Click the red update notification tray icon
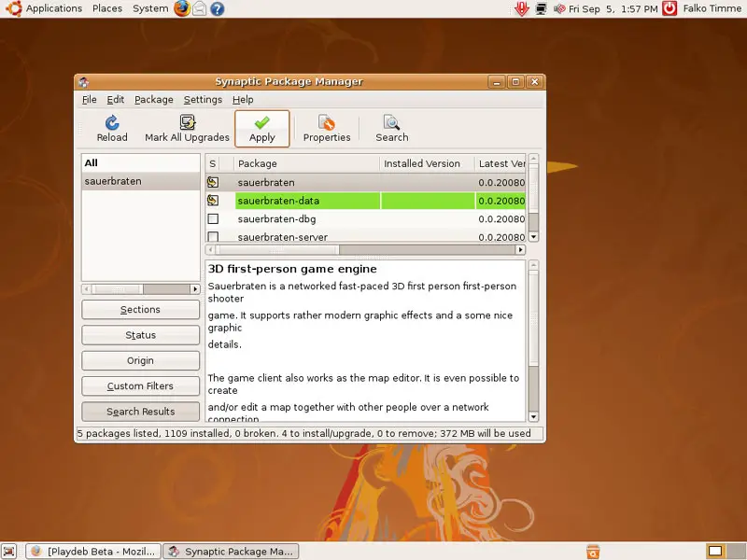This screenshot has height=560, width=747. click(x=522, y=8)
